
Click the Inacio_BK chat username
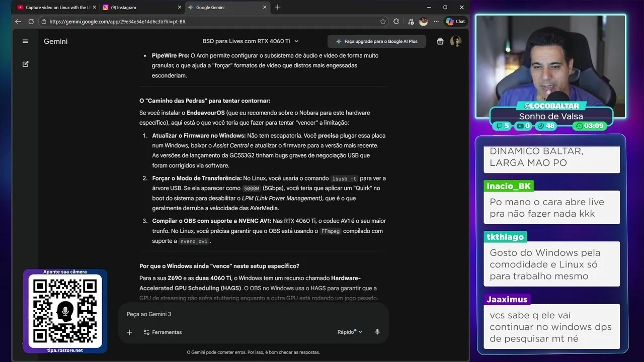pyautogui.click(x=509, y=186)
